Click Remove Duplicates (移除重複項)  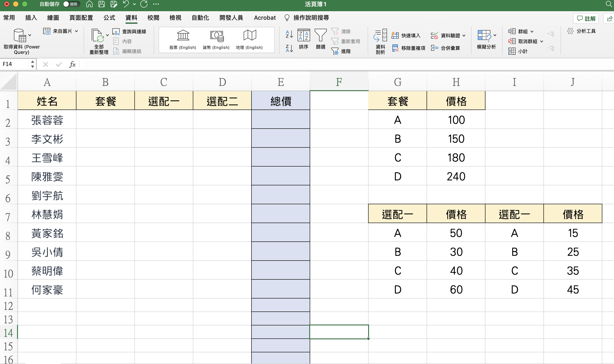(409, 48)
